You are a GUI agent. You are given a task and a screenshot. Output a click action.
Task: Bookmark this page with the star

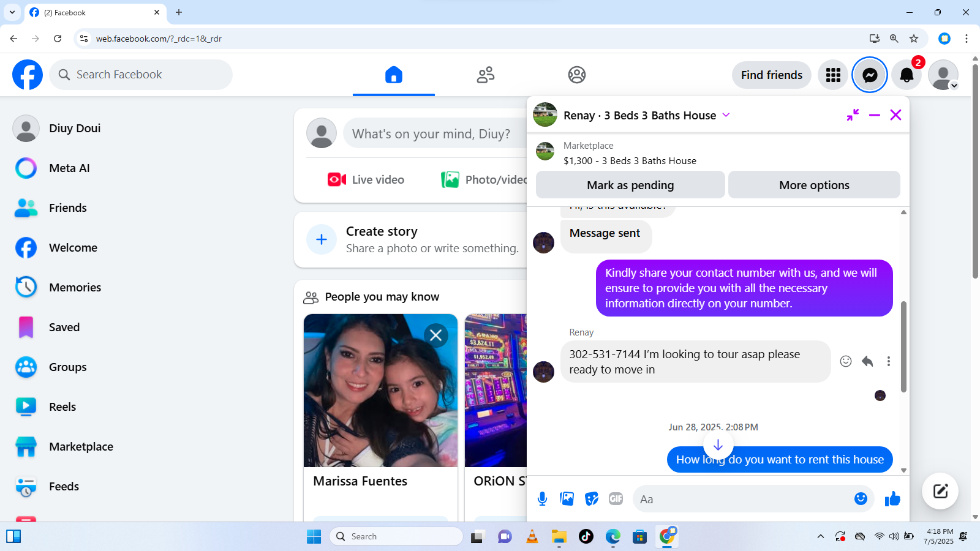point(914,39)
